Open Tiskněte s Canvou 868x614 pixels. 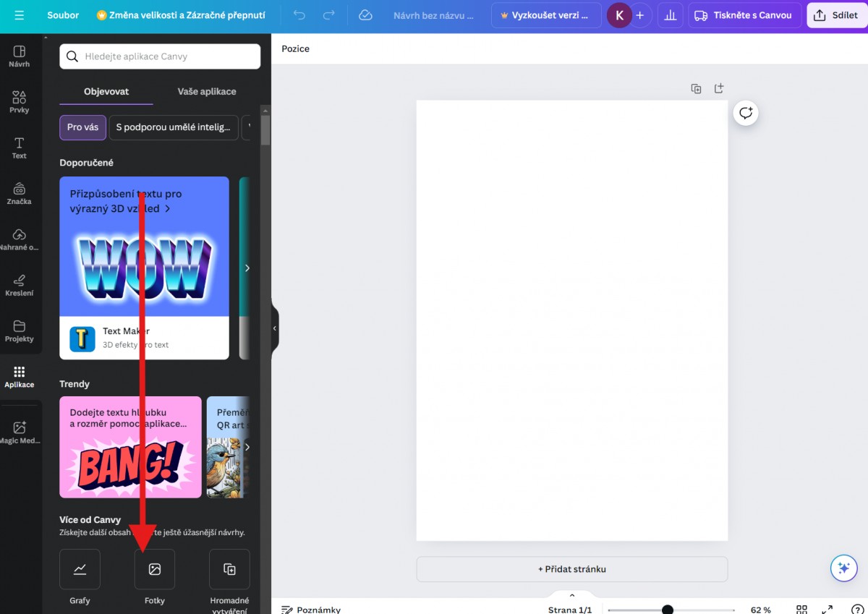[x=744, y=15]
